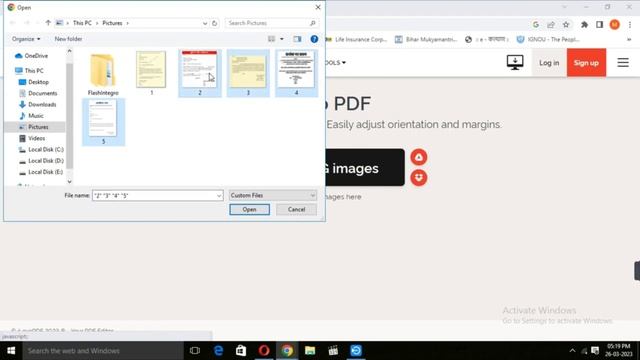The image size is (640, 360).
Task: Open Local Disk (C:) in navigation pane
Action: (x=41, y=149)
